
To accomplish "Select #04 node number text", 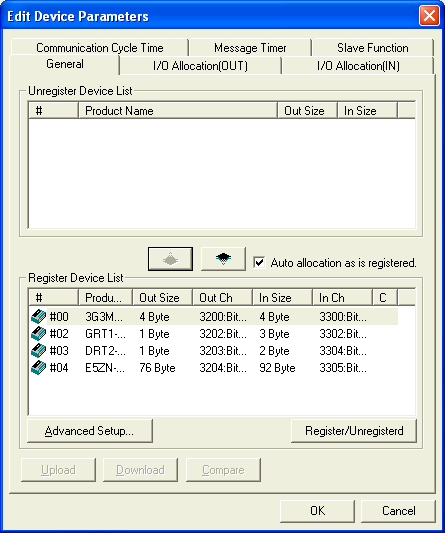I will [59, 368].
